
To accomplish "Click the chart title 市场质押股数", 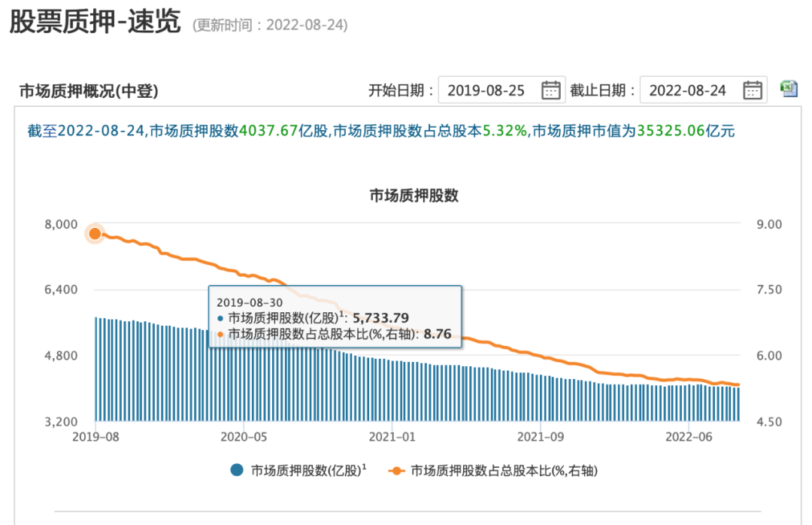I will 414,196.
